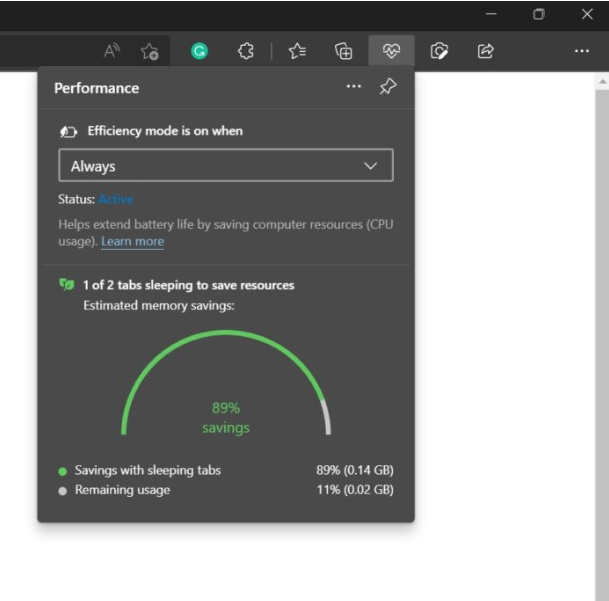Screen dimensions: 609x601
Task: Click the Share icon in toolbar
Action: pos(485,51)
